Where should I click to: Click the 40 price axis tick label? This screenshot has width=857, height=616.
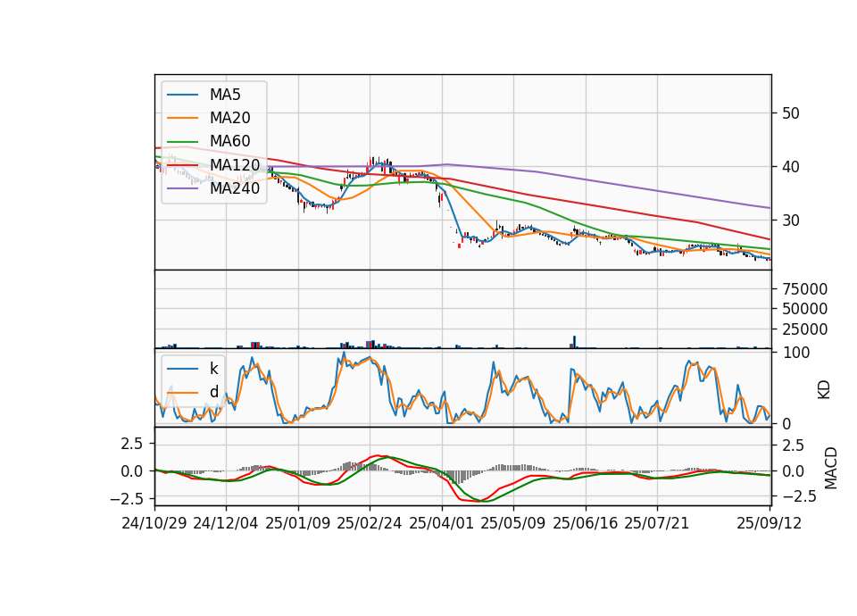[x=791, y=167]
